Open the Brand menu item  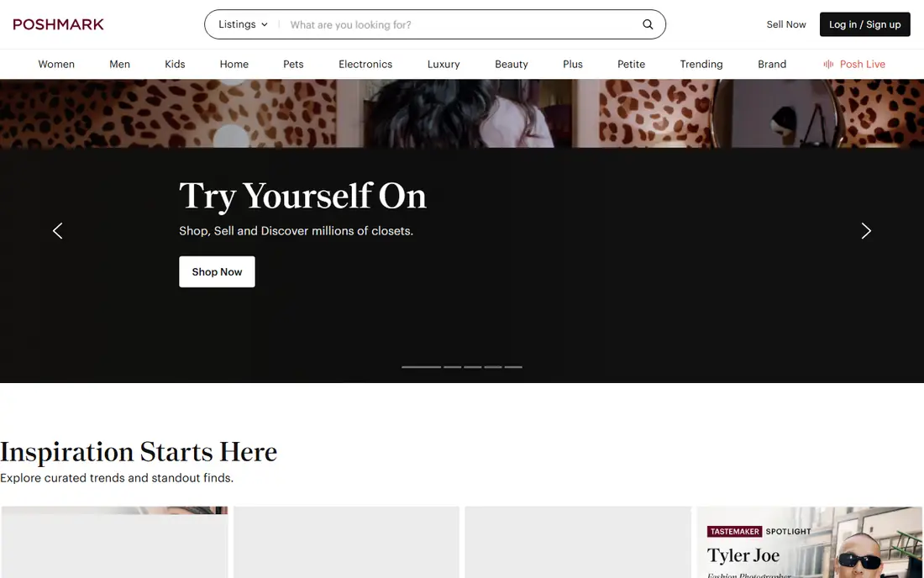coord(772,64)
